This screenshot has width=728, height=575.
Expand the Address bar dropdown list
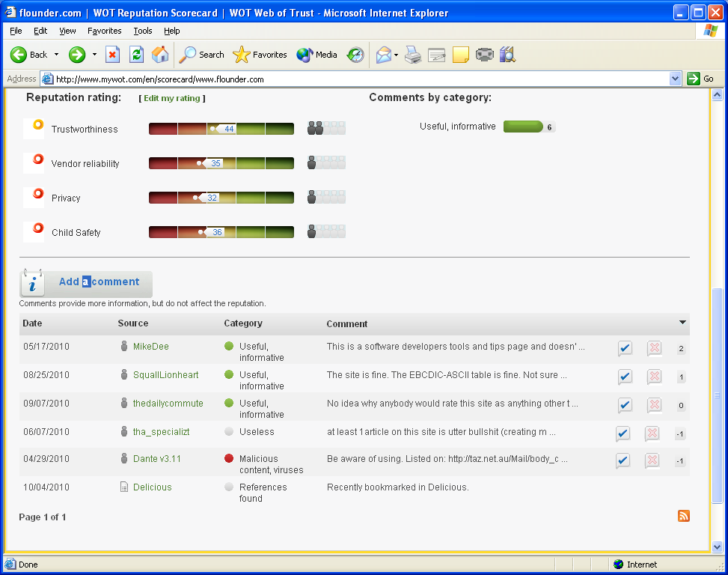point(676,79)
